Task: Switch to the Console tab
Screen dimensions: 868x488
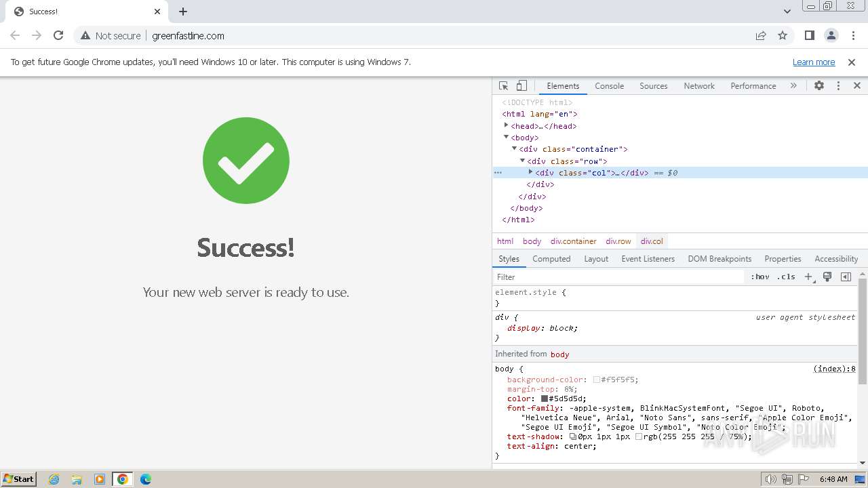Action: tap(609, 86)
